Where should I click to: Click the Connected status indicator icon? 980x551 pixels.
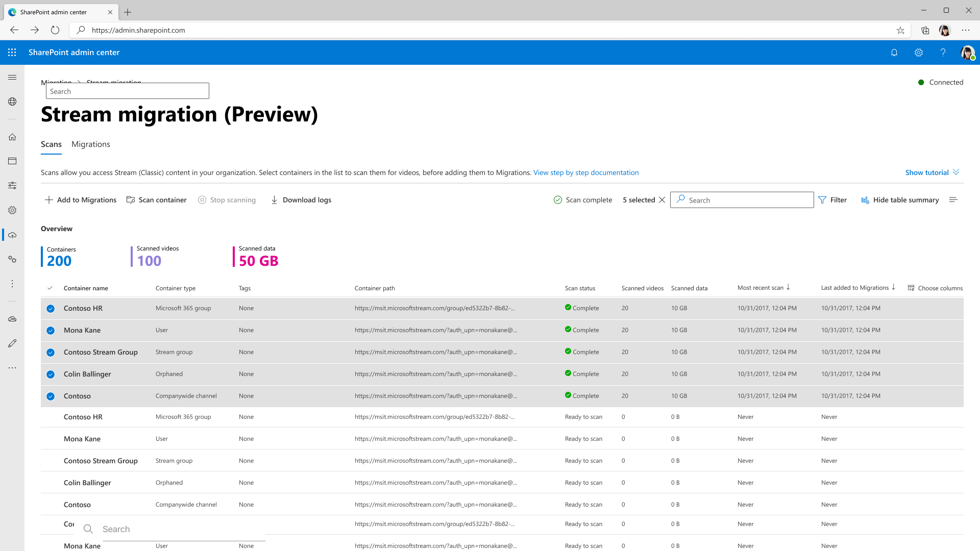pyautogui.click(x=921, y=82)
